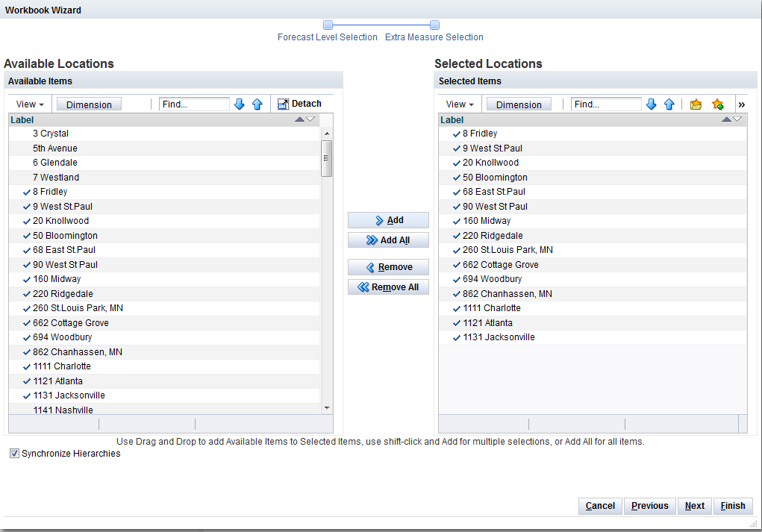The height and width of the screenshot is (532, 762).
Task: Select 694 Woodbury in available list
Action: coord(164,337)
